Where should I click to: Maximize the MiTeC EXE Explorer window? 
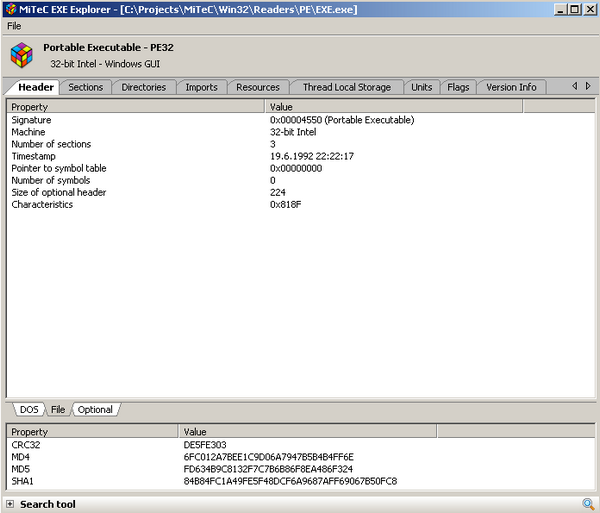(574, 9)
